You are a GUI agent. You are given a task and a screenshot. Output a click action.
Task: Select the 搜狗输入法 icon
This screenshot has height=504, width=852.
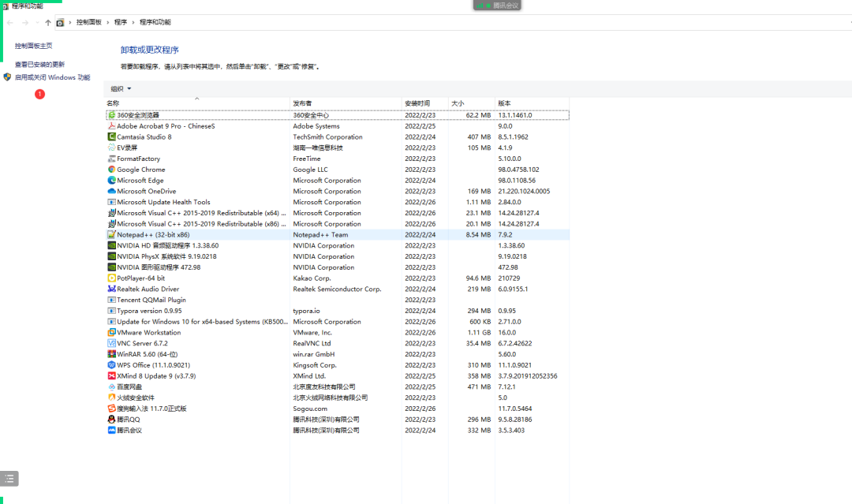coord(111,409)
